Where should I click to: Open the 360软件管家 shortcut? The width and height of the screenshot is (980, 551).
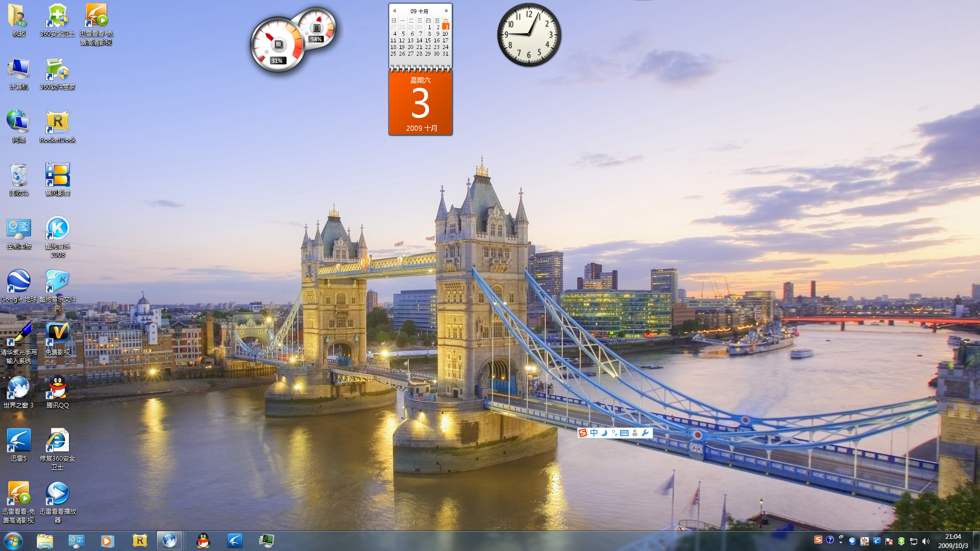(x=57, y=74)
